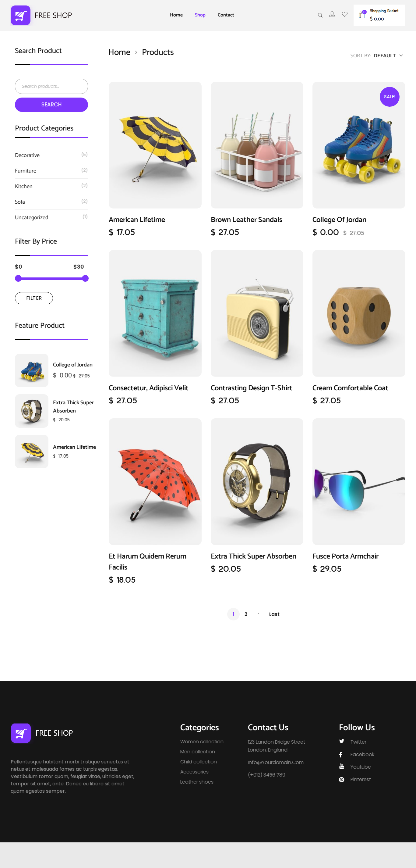This screenshot has height=868, width=416.
Task: Go to next page using pagination arrow
Action: coord(258,614)
